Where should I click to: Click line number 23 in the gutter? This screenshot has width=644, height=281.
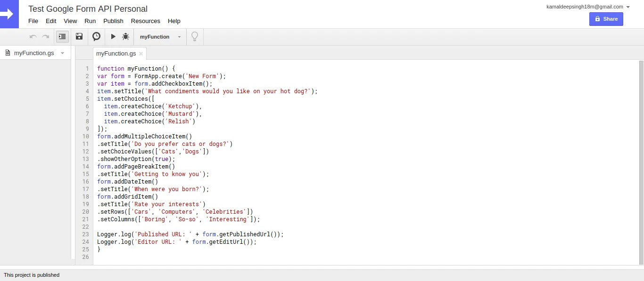(85, 234)
